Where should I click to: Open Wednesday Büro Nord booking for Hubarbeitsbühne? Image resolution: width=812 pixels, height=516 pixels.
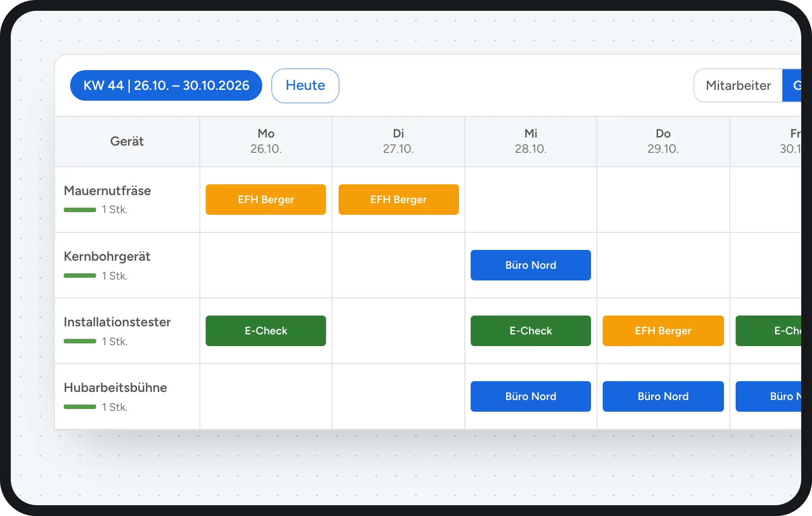(x=531, y=396)
